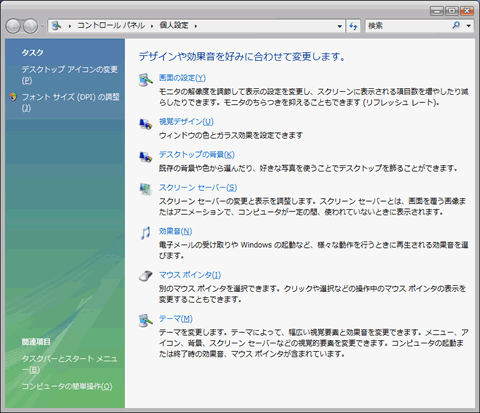Click the 画面の設定 monitor icon
The width and height of the screenshot is (480, 413).
146,80
